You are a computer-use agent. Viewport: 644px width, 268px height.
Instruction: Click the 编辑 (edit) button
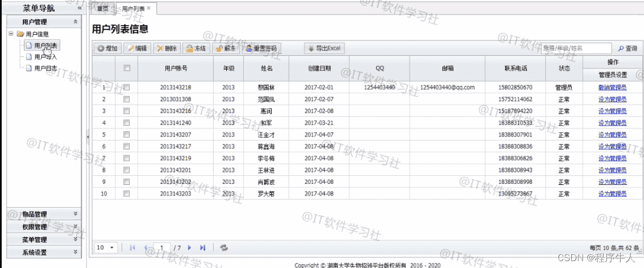click(x=137, y=48)
